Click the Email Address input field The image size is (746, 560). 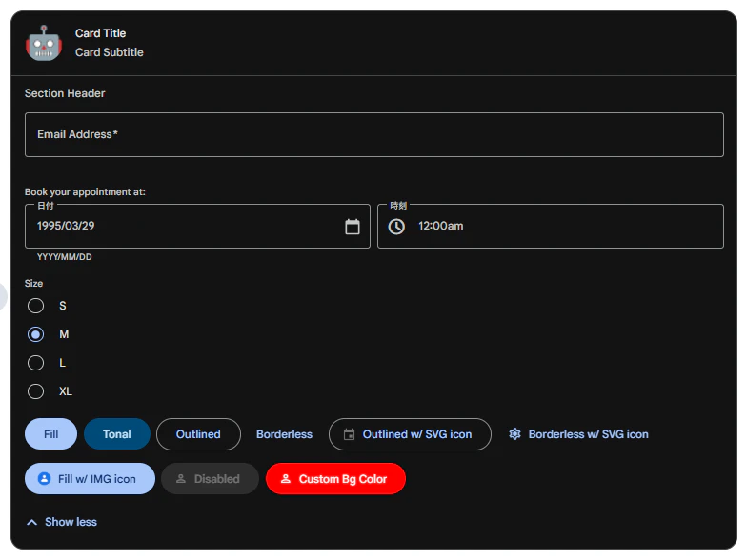click(373, 134)
